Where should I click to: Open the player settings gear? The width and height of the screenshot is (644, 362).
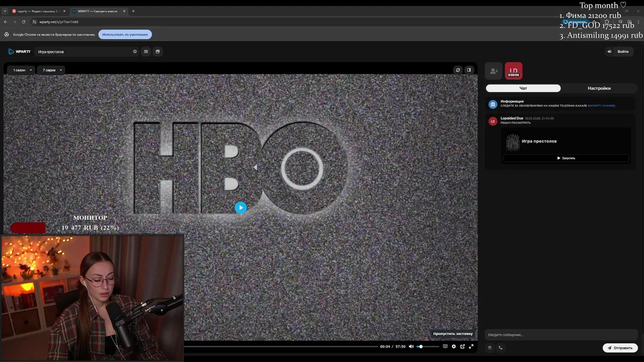tap(454, 346)
